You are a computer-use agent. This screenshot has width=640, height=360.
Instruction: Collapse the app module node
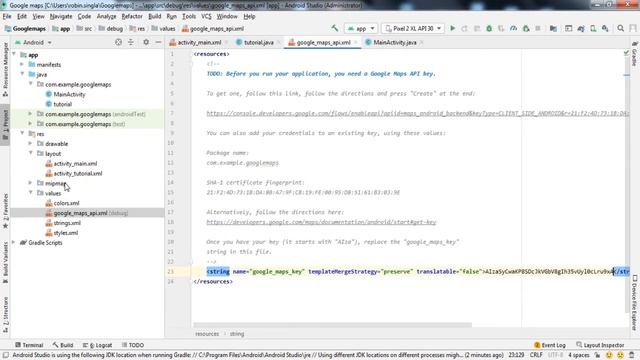tap(14, 54)
